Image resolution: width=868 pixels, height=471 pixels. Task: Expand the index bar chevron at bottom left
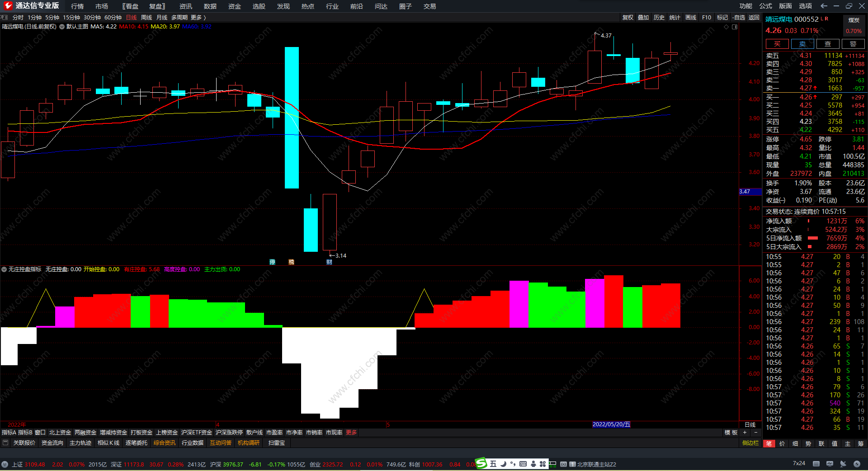point(5,464)
